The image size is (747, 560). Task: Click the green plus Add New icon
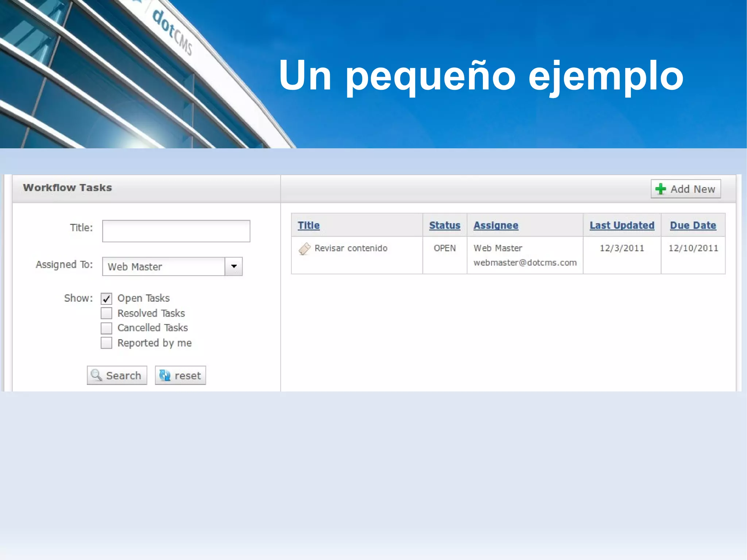point(661,189)
